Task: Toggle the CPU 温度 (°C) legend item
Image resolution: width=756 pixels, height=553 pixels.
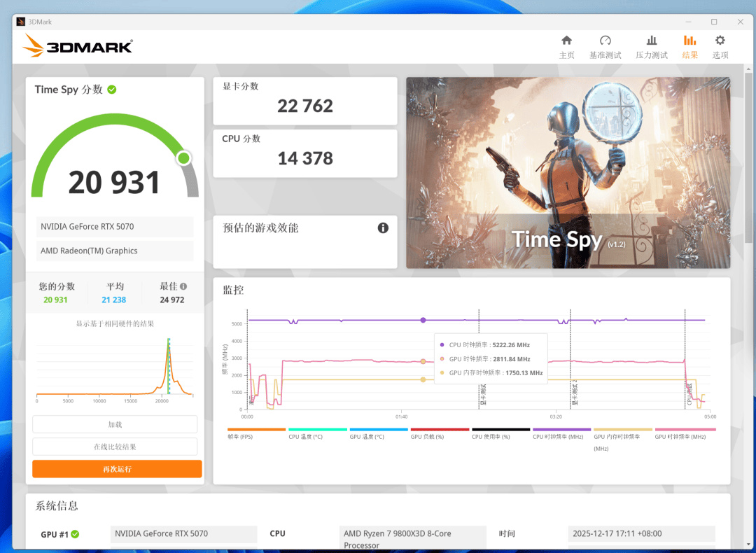Action: (x=317, y=433)
